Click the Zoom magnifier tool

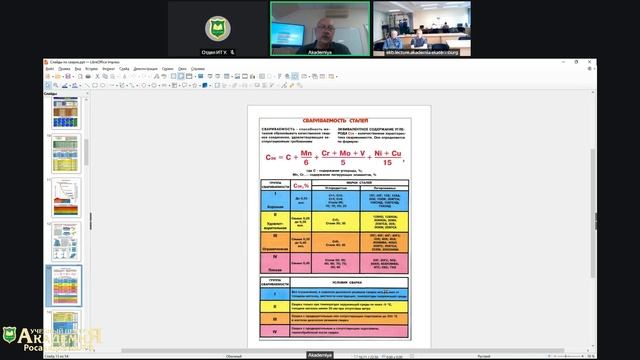pyautogui.click(x=56, y=85)
